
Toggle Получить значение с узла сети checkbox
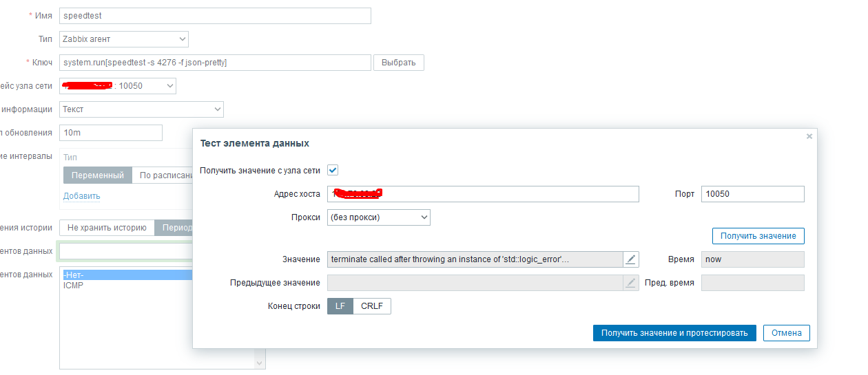pos(333,170)
